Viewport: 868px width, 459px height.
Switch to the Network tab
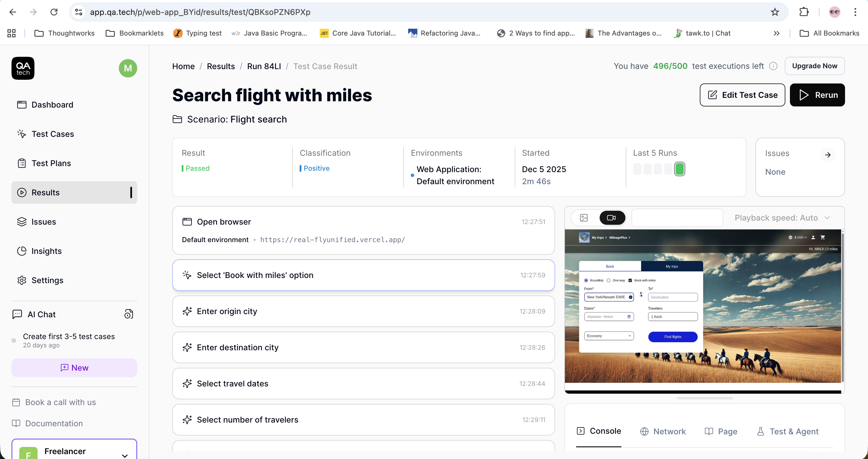pos(662,431)
